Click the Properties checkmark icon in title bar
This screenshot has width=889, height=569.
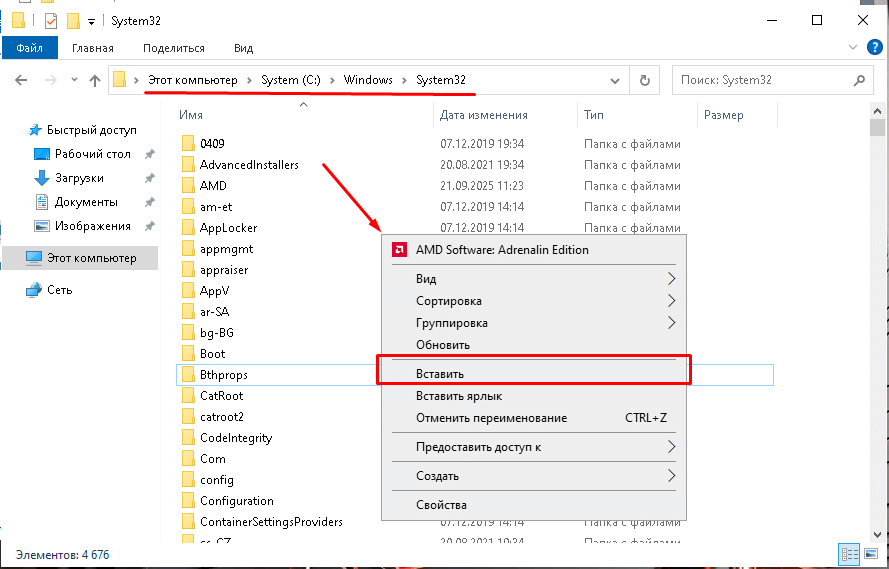[x=51, y=20]
